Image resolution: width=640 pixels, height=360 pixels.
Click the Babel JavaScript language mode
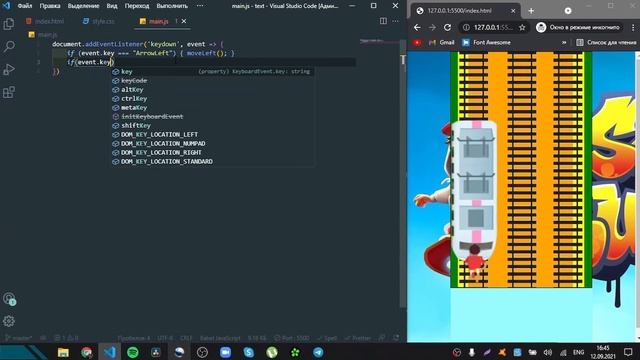tap(220, 338)
